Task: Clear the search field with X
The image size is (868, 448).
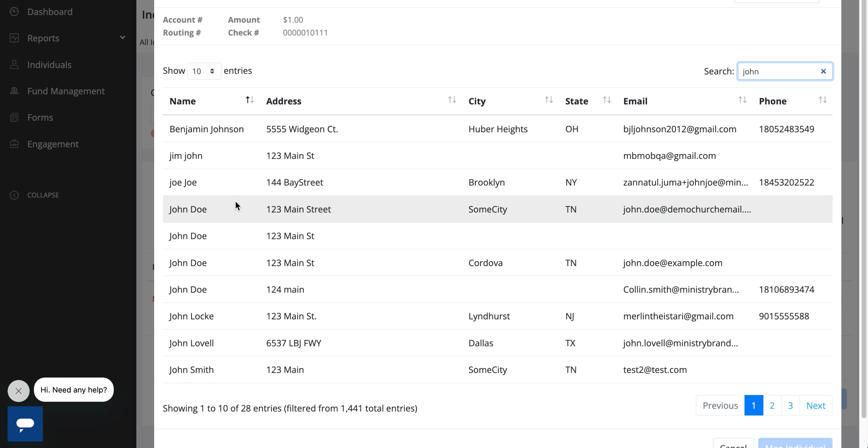Action: point(823,71)
